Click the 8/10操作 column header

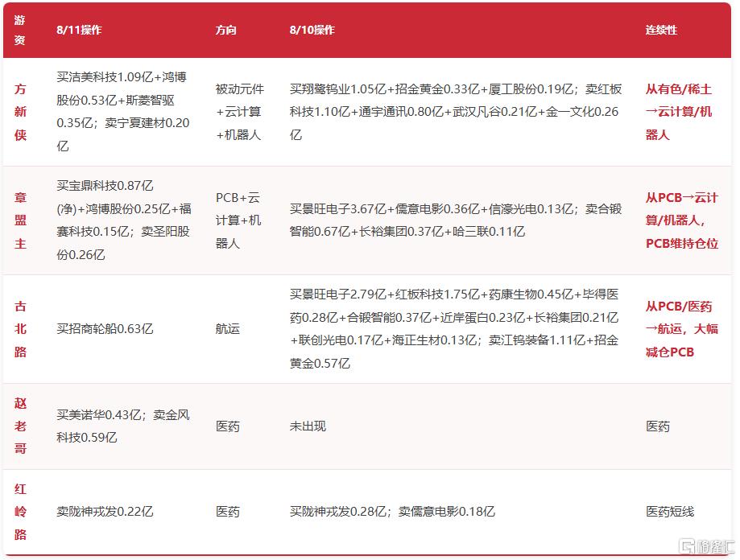click(312, 30)
